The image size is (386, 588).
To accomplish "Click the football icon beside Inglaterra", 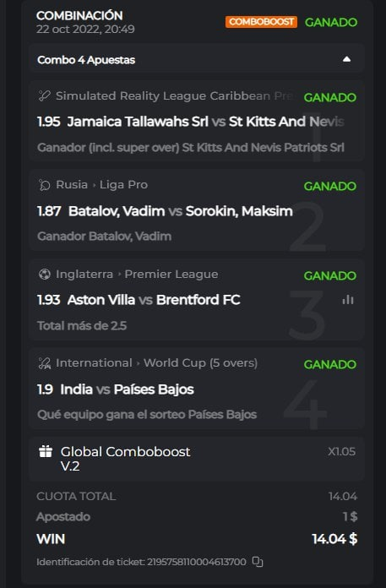I will (44, 274).
